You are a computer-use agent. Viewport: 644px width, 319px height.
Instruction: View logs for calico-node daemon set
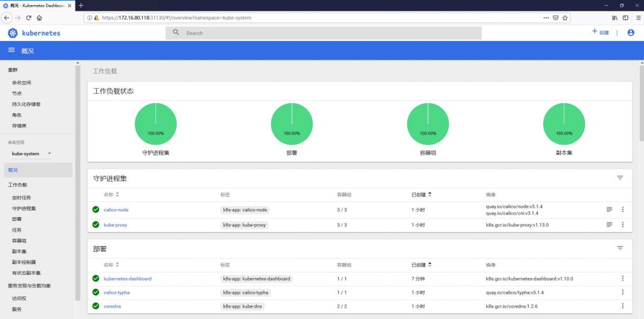click(x=609, y=210)
